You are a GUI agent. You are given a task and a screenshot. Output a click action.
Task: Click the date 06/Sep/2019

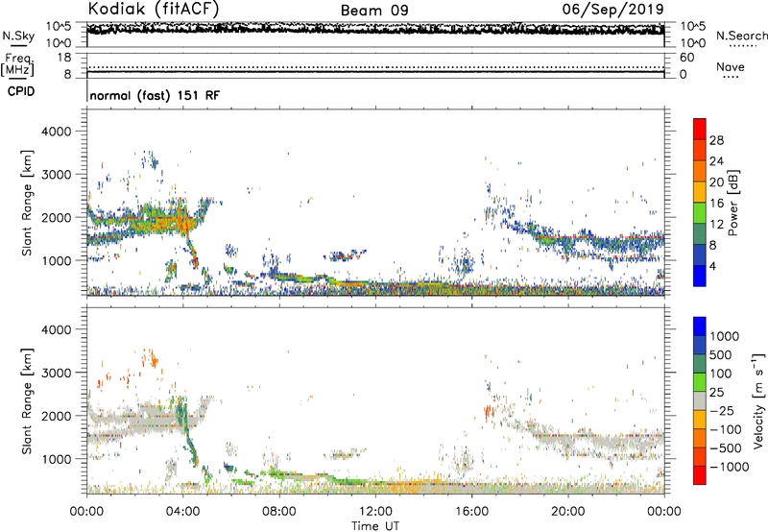point(612,9)
